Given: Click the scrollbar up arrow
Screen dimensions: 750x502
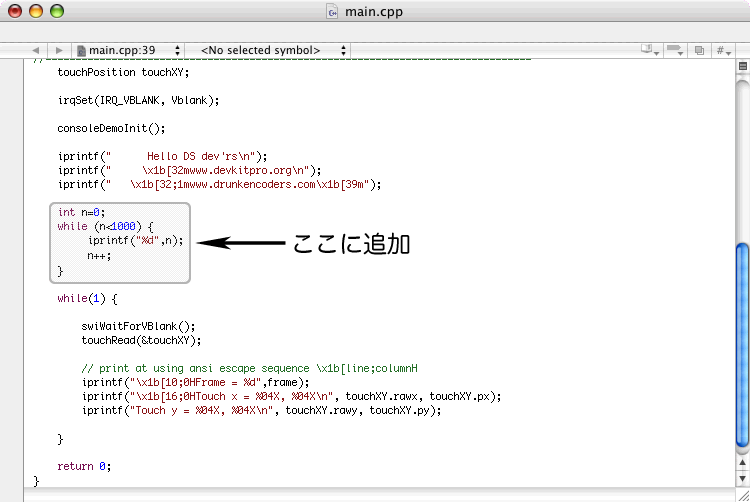Looking at the screenshot, I should [x=742, y=462].
